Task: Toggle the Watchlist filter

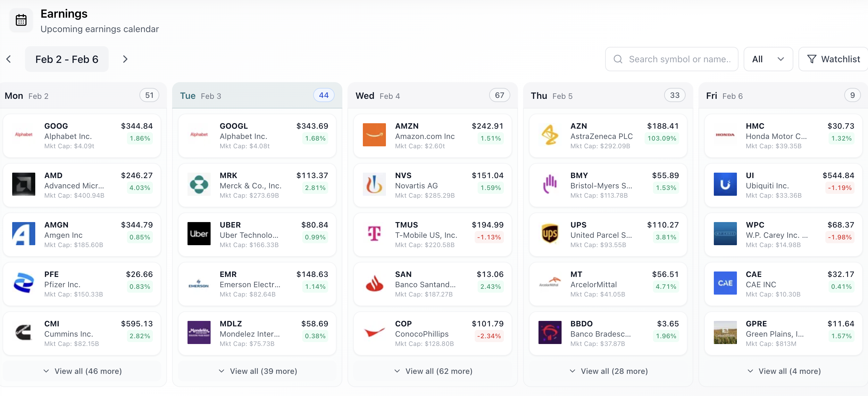Action: [834, 59]
